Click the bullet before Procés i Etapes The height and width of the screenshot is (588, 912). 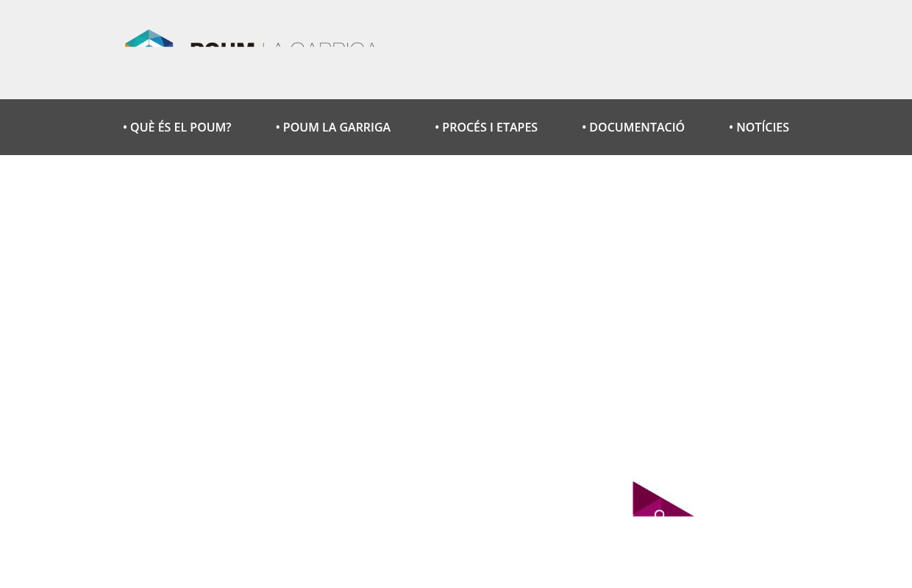point(437,127)
